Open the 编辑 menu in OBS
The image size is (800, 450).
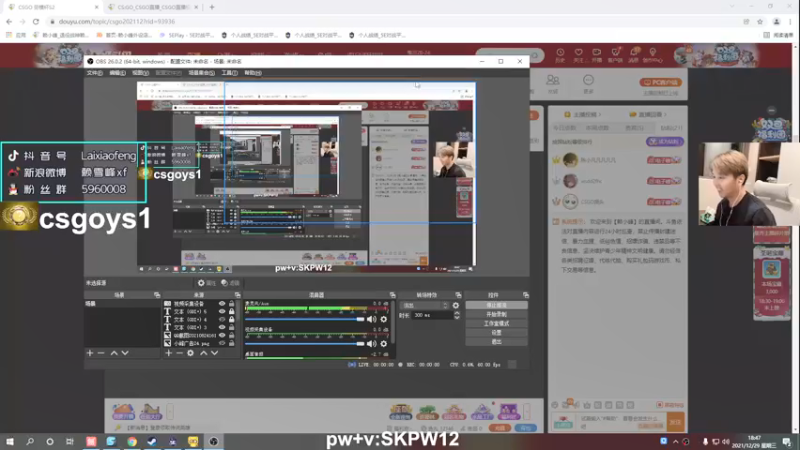[x=117, y=73]
